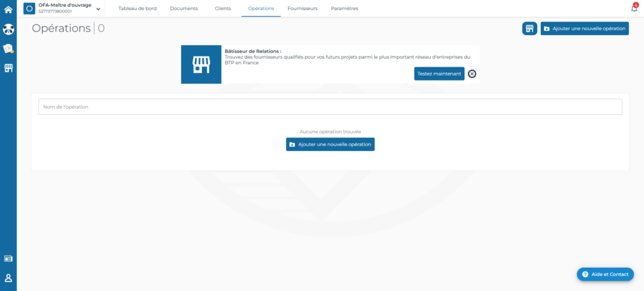
Task: Click the OFA-Maître d'ouvrage company logo
Action: tap(30, 8)
